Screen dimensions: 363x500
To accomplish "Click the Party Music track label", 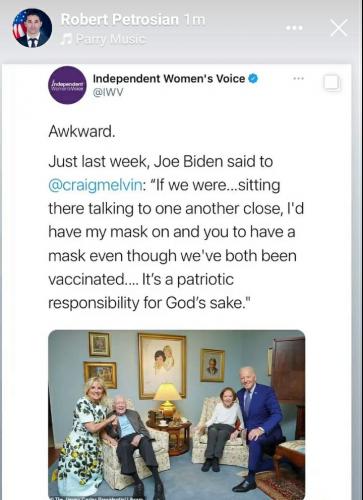I will coord(111,39).
